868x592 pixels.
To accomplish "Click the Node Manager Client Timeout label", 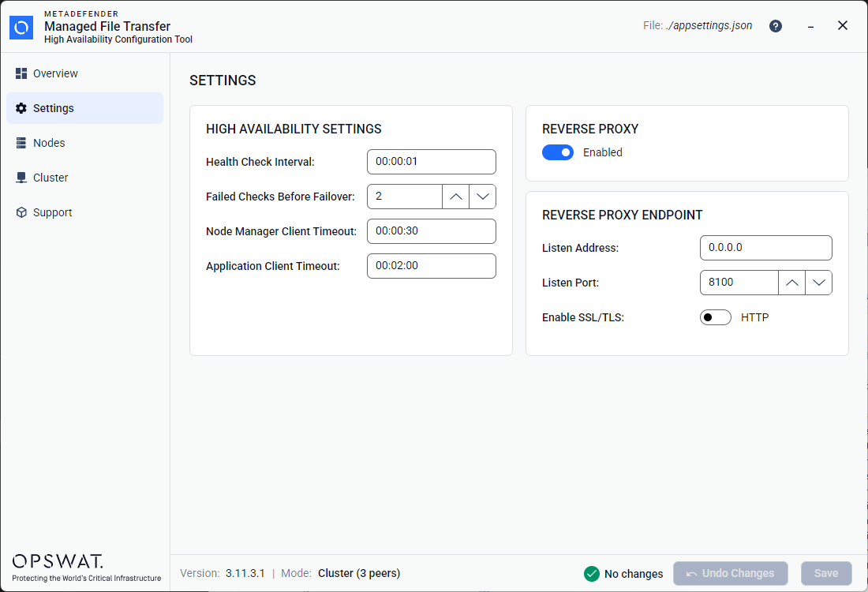I will [x=281, y=231].
